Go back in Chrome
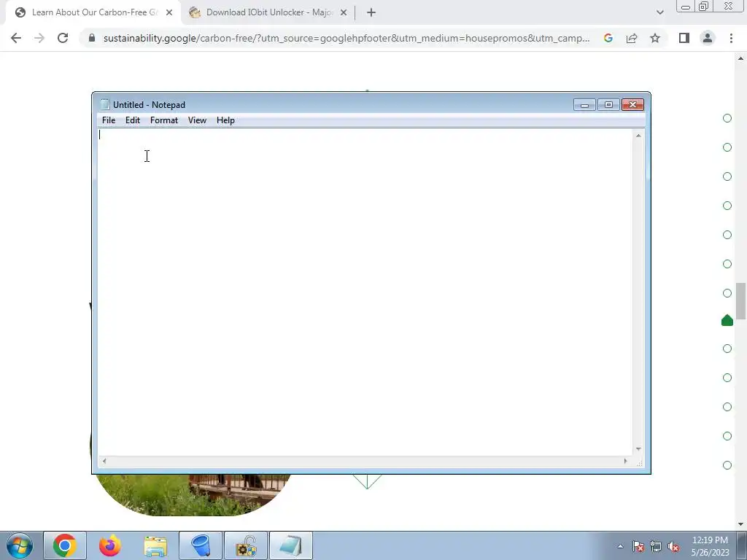 point(16,38)
